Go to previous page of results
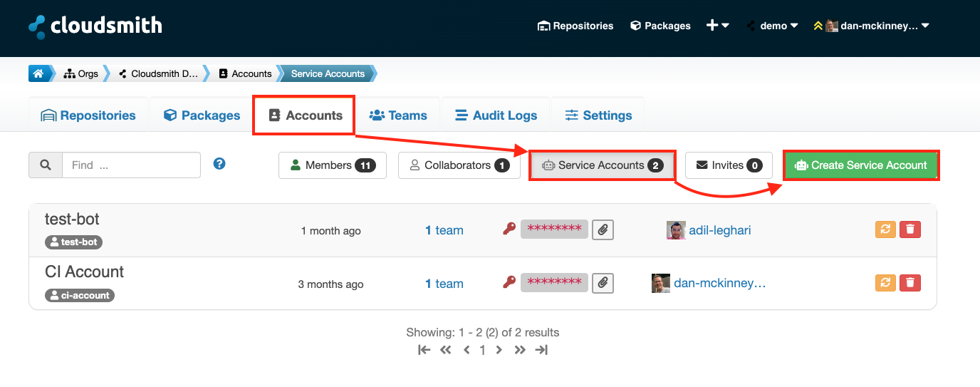Screen dimensions: 980x387 tap(466, 350)
